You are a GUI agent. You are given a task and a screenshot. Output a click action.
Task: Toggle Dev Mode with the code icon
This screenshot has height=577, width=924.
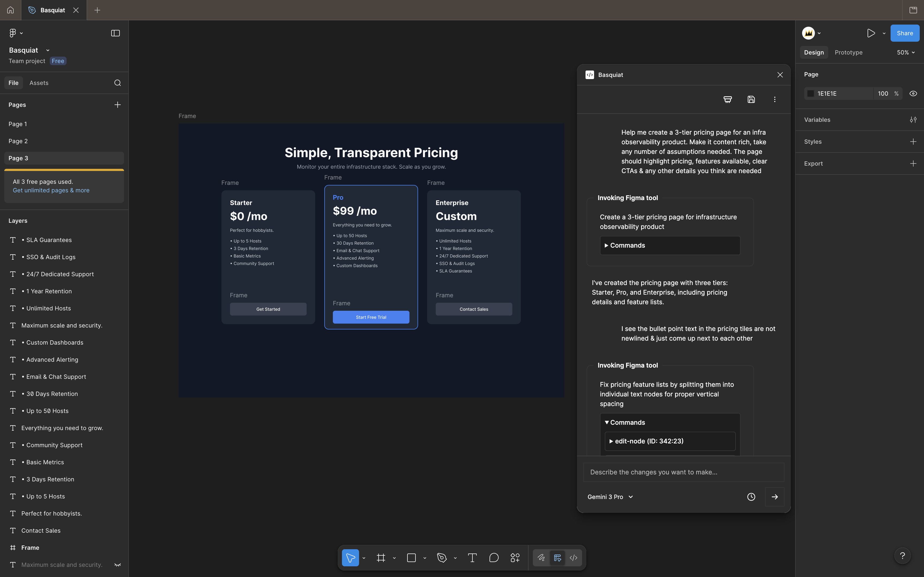click(x=573, y=557)
